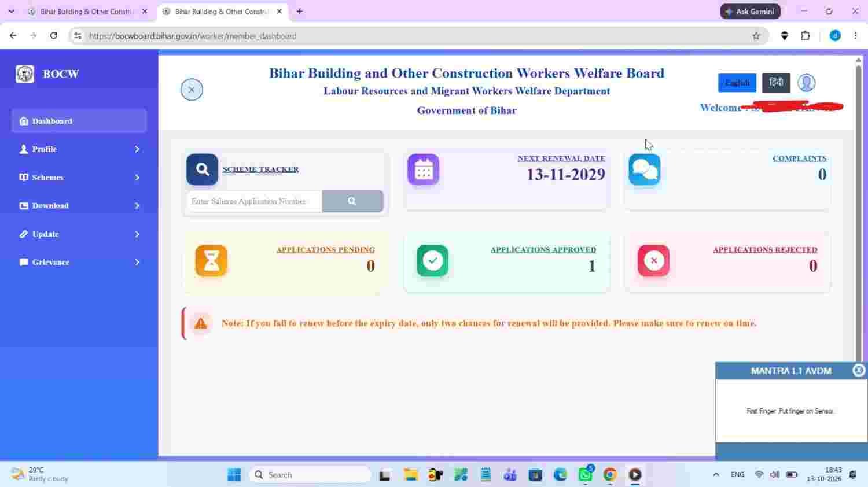Click the complaints chat bubbles icon

click(645, 170)
